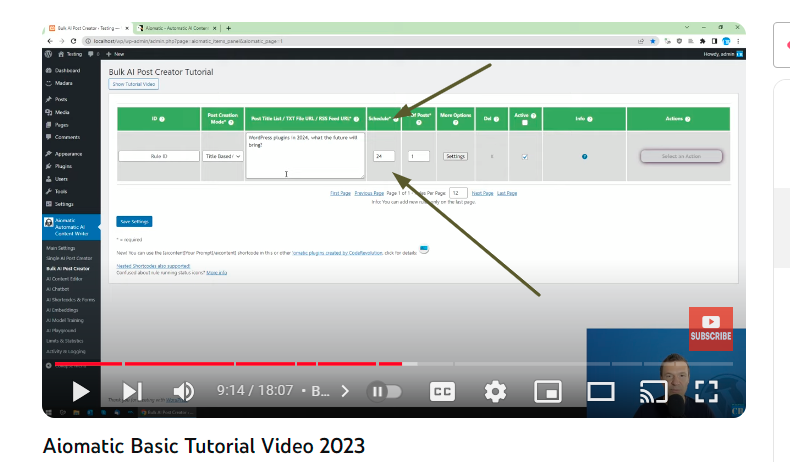Go to Last Page link
Image resolution: width=790 pixels, height=462 pixels.
pyautogui.click(x=507, y=193)
